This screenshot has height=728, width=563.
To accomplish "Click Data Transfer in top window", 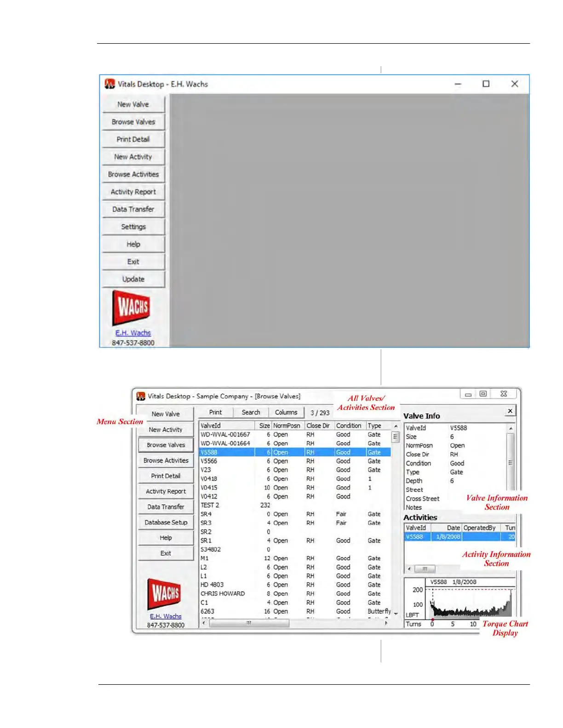I will [x=133, y=209].
